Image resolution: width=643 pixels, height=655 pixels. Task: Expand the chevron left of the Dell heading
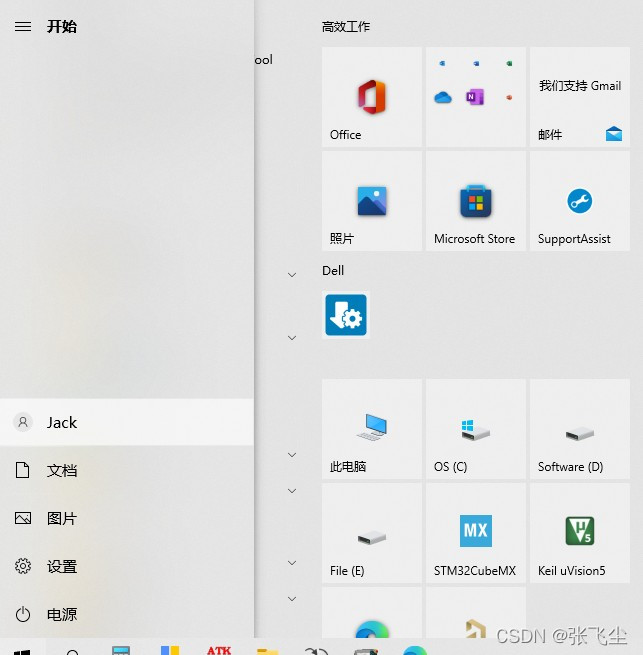pos(292,274)
